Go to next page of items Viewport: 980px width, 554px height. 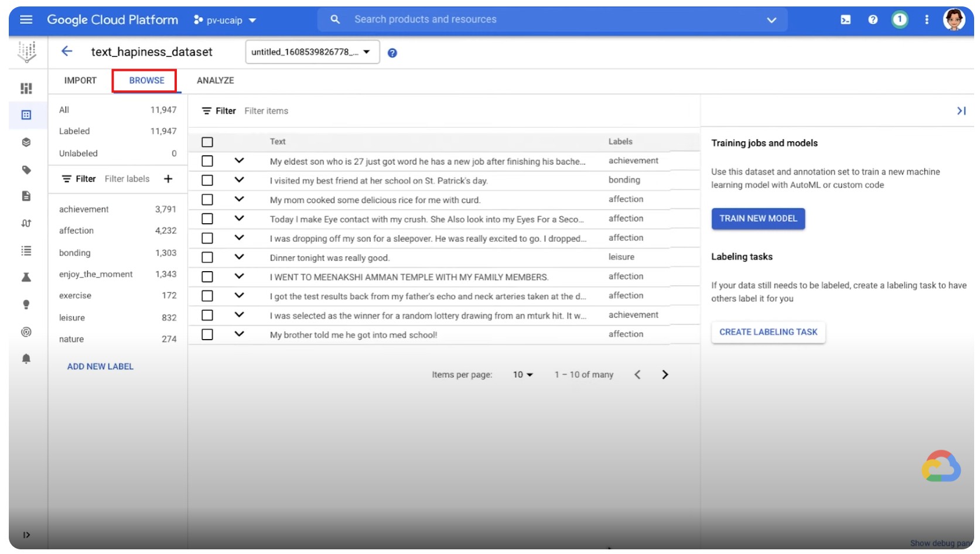point(665,375)
